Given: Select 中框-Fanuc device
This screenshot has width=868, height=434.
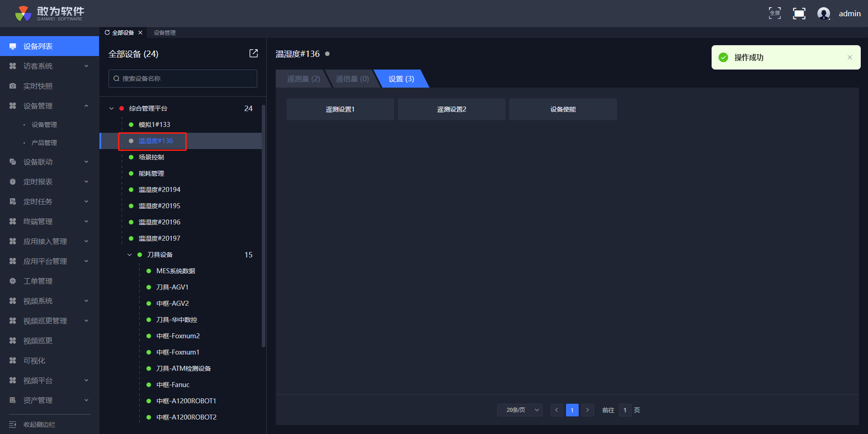Looking at the screenshot, I should tap(173, 385).
